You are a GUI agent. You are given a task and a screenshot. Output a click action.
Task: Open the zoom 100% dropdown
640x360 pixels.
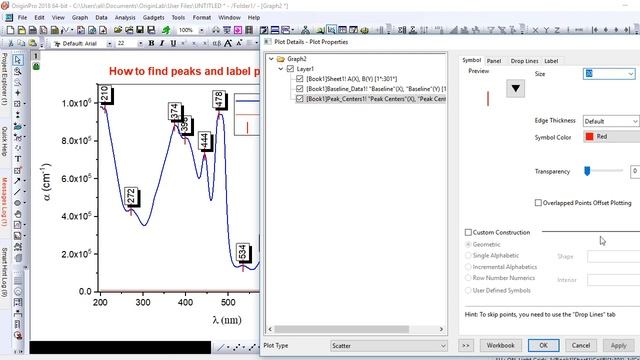point(201,31)
